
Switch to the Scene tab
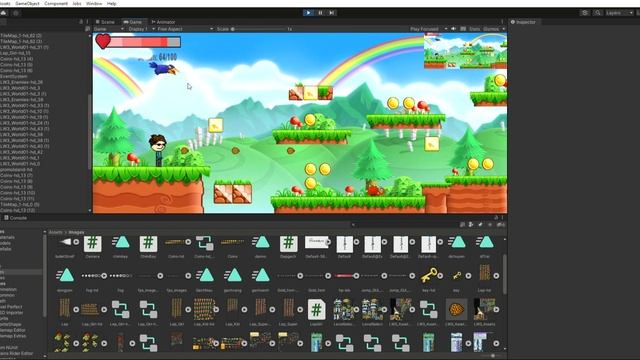click(x=105, y=22)
